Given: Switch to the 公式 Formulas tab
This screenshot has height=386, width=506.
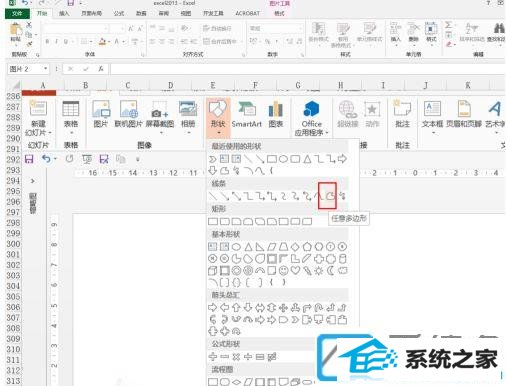Looking at the screenshot, I should [119, 13].
